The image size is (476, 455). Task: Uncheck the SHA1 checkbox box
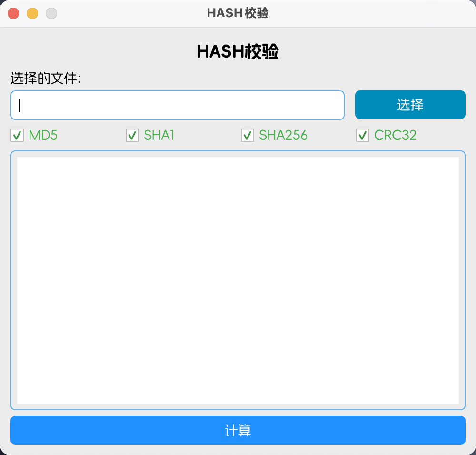pos(132,135)
